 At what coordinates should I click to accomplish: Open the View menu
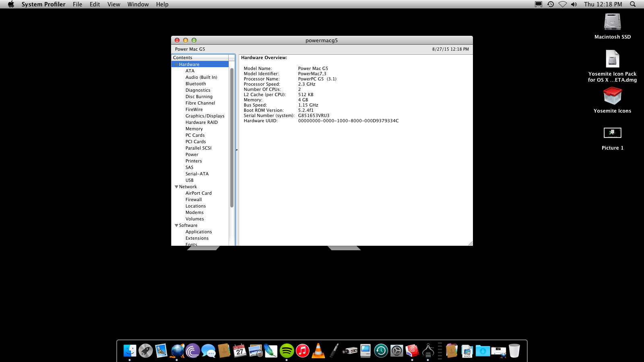114,4
